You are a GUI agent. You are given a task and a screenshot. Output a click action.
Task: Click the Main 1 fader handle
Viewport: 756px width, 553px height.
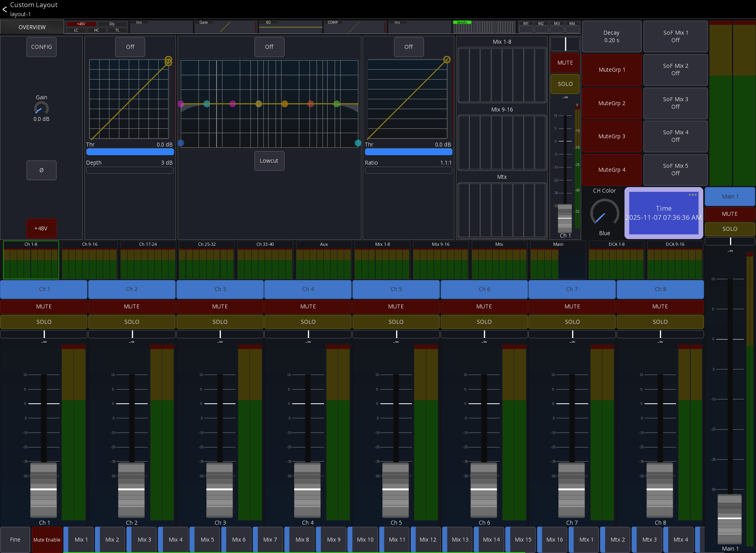730,519
